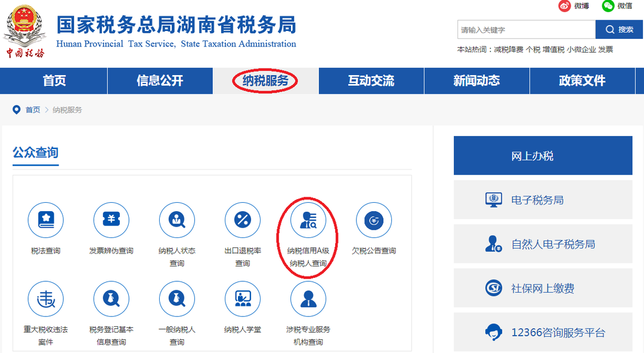This screenshot has width=644, height=353.
Task: Open the 一般纳税人查询 icon
Action: pyautogui.click(x=177, y=299)
